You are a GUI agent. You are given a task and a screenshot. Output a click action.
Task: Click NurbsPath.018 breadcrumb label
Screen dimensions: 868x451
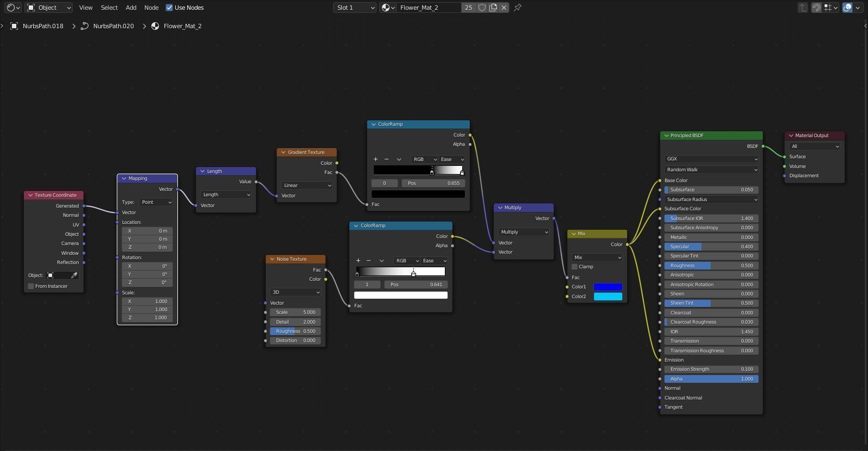[x=43, y=26]
